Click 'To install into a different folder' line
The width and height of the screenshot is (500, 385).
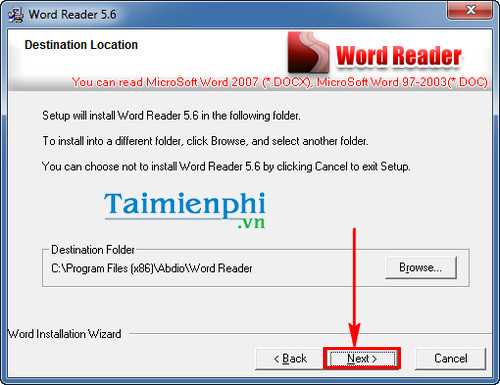[x=205, y=141]
